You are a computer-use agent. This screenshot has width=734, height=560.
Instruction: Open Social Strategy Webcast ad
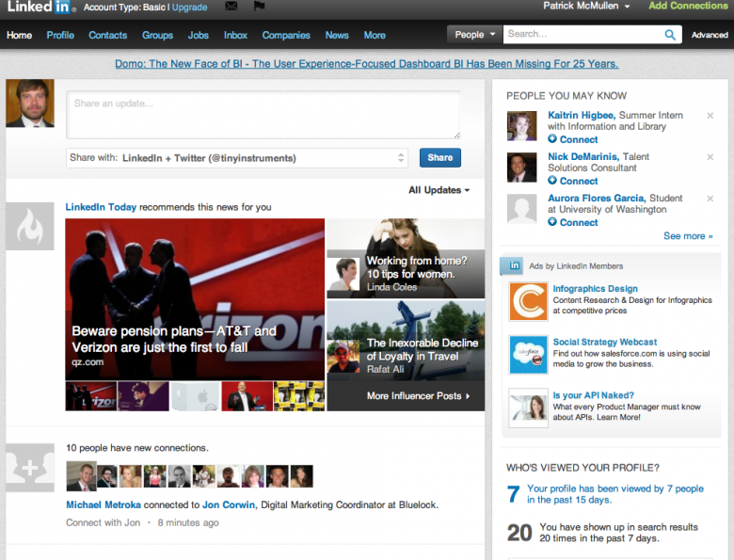(x=605, y=343)
